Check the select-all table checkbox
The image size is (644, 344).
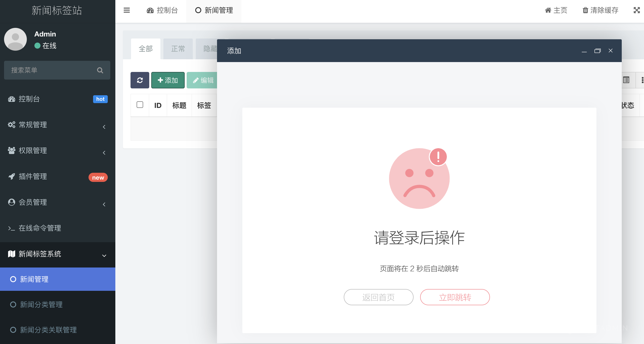[x=140, y=105]
